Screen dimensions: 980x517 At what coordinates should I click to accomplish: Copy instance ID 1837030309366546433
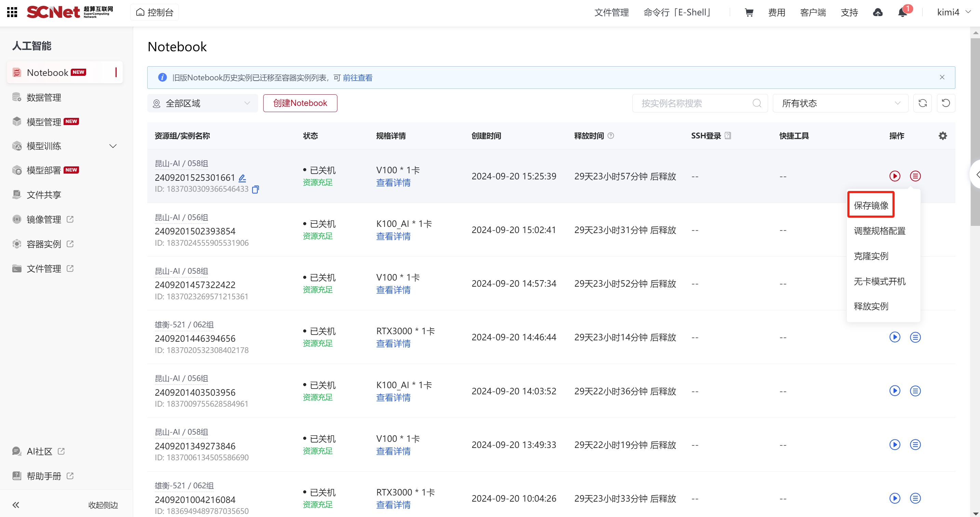click(256, 189)
